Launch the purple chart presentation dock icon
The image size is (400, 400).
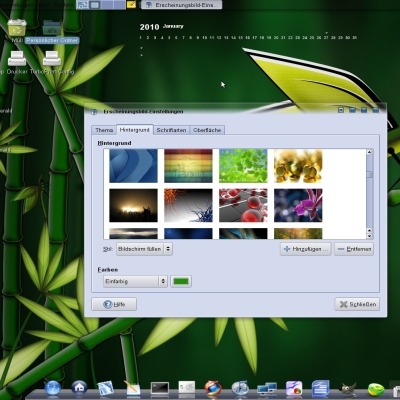(294, 388)
